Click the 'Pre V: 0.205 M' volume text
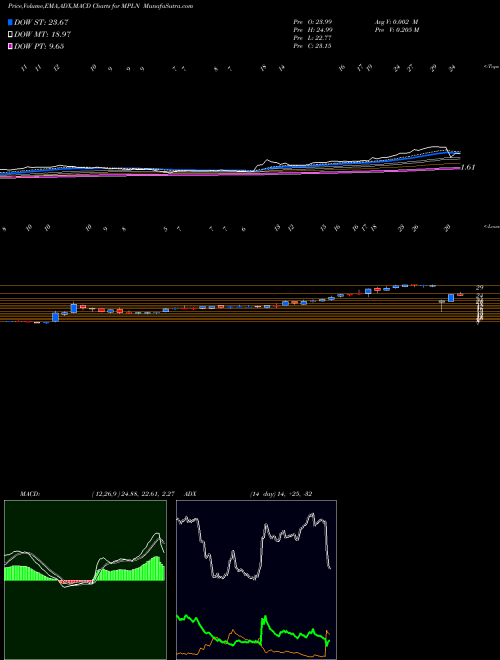The width and height of the screenshot is (500, 660). [x=399, y=30]
